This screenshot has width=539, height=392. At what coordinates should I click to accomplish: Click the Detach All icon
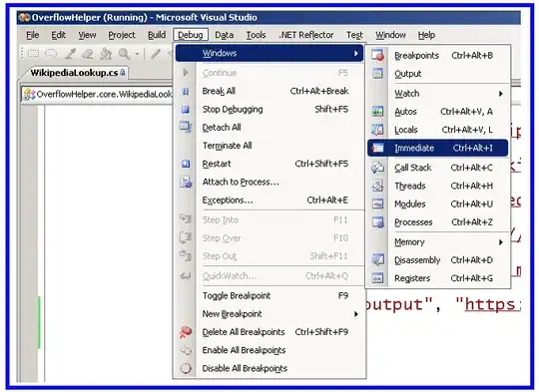pyautogui.click(x=186, y=127)
